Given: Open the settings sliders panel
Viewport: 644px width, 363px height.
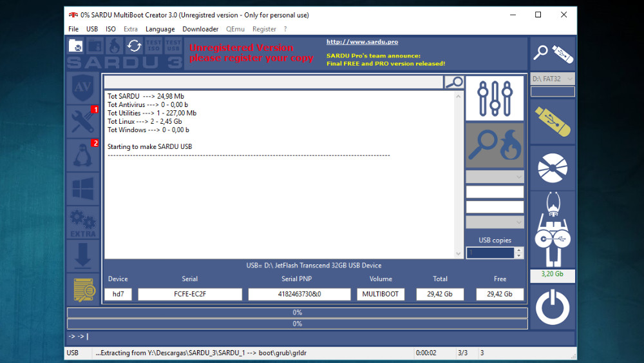Looking at the screenshot, I should 495,98.
